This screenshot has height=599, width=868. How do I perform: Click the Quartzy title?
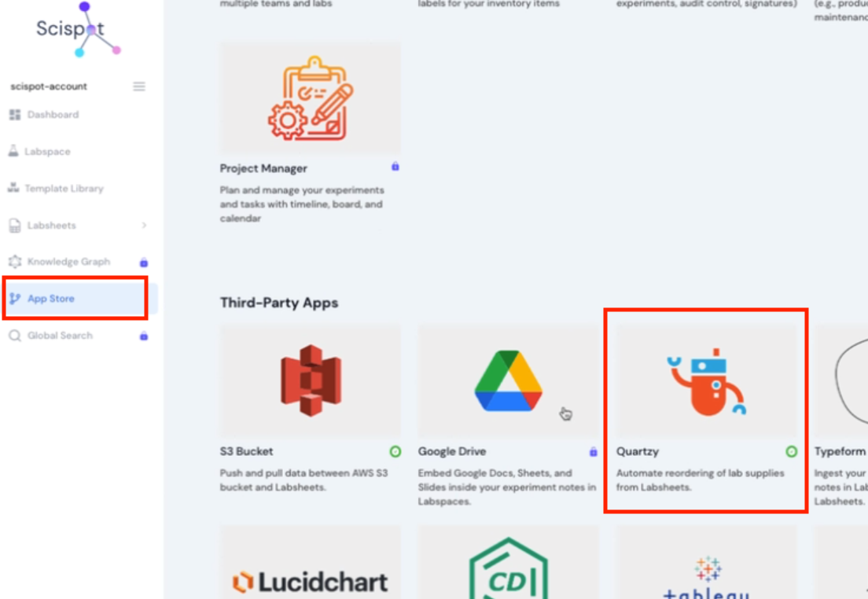[638, 451]
